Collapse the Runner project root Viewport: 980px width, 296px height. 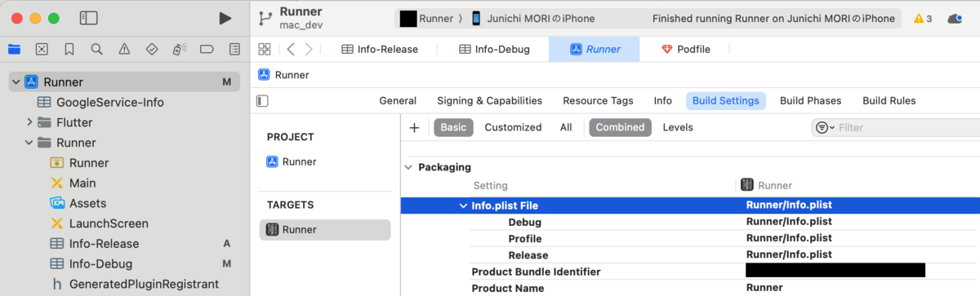(x=16, y=82)
